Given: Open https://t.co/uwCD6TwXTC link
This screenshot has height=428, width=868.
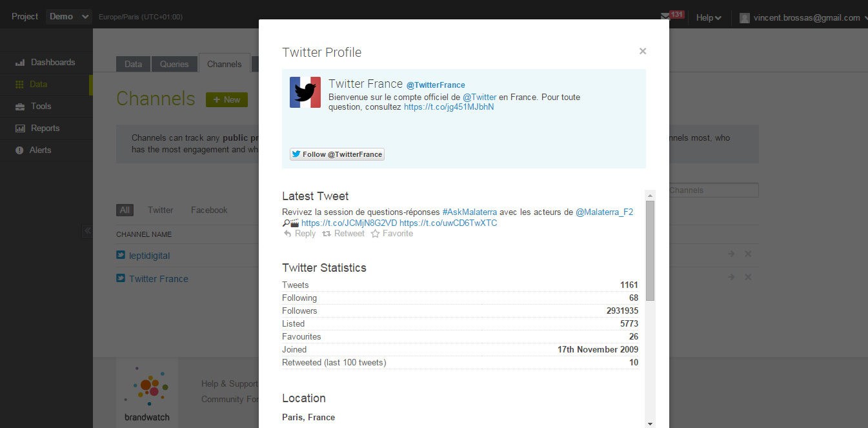Looking at the screenshot, I should pyautogui.click(x=449, y=223).
